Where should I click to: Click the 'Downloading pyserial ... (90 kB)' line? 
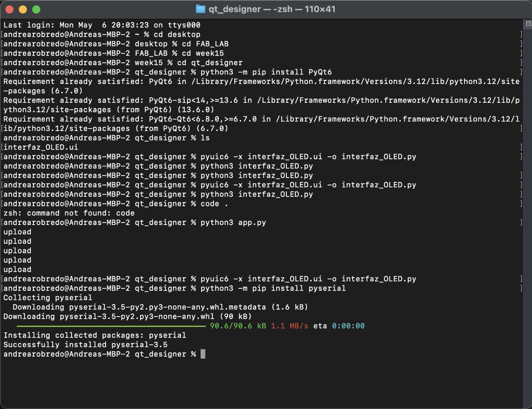128,317
